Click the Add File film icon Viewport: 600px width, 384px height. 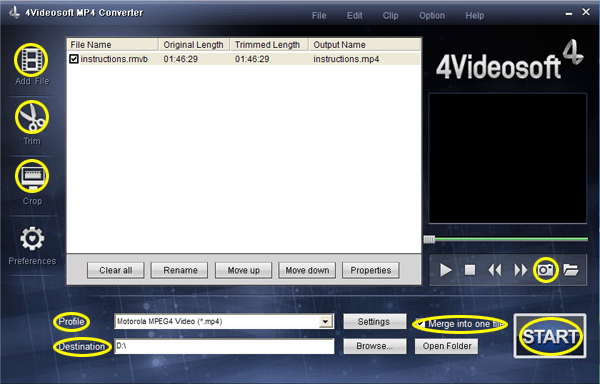[x=31, y=60]
